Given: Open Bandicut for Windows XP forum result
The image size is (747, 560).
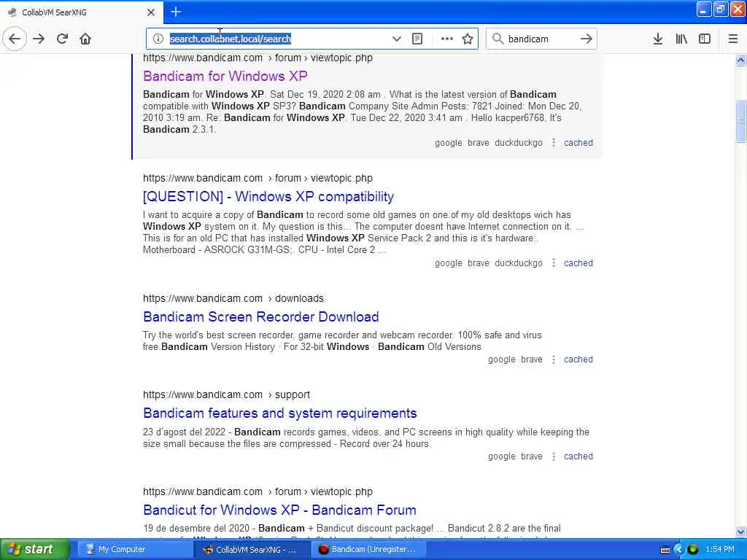Looking at the screenshot, I should pos(279,510).
